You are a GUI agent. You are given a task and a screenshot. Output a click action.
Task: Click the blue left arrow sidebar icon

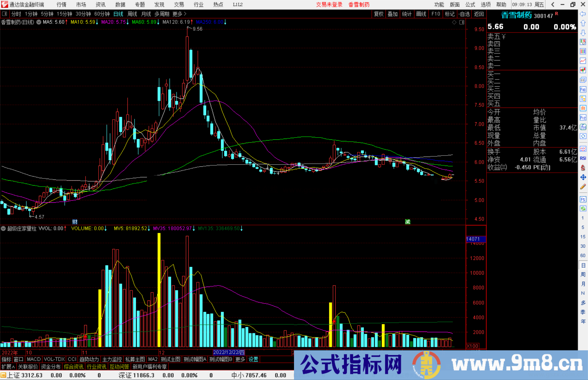pyautogui.click(x=583, y=14)
